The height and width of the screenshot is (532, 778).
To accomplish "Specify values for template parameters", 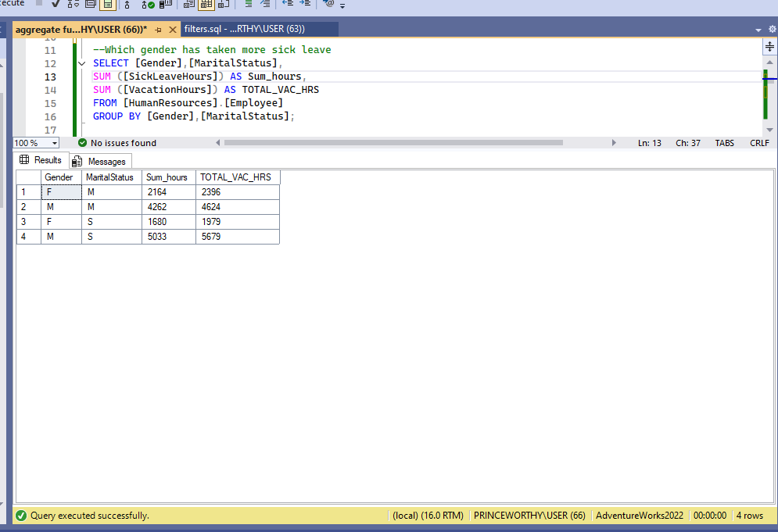I will click(x=328, y=3).
